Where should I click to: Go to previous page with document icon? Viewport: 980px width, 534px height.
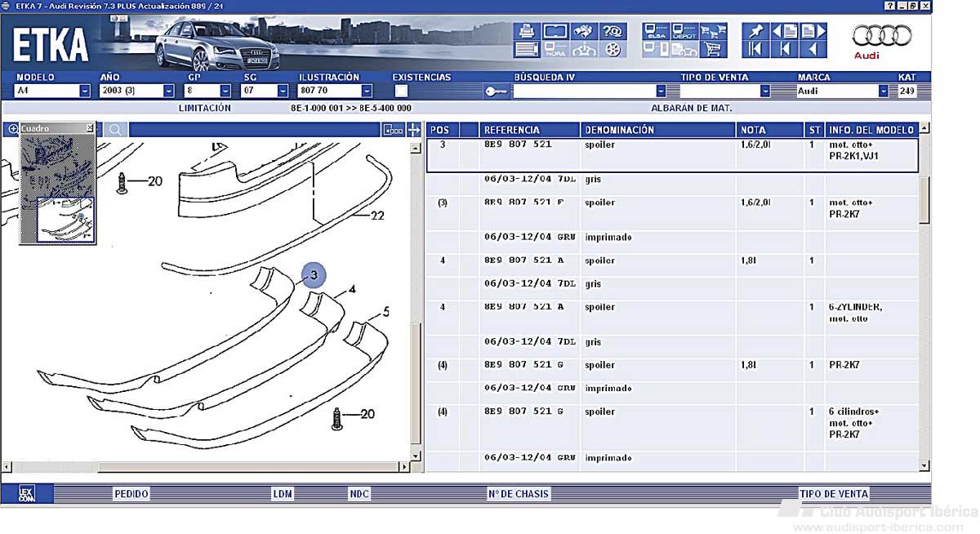(785, 31)
